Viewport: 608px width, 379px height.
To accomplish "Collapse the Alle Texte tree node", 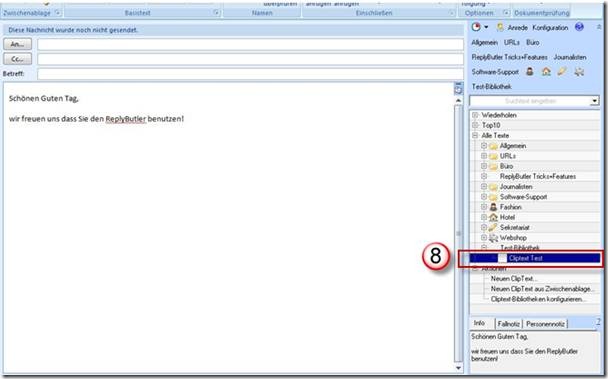I will pyautogui.click(x=475, y=135).
